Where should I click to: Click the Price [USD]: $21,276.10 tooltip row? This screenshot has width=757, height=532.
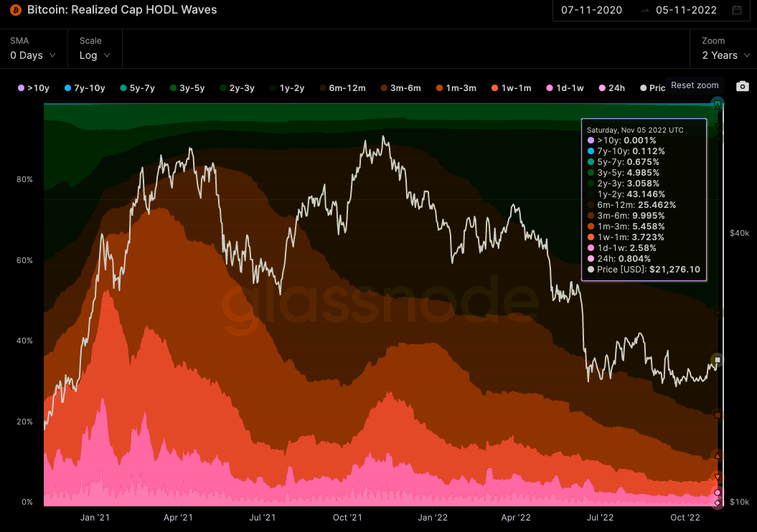pos(644,270)
